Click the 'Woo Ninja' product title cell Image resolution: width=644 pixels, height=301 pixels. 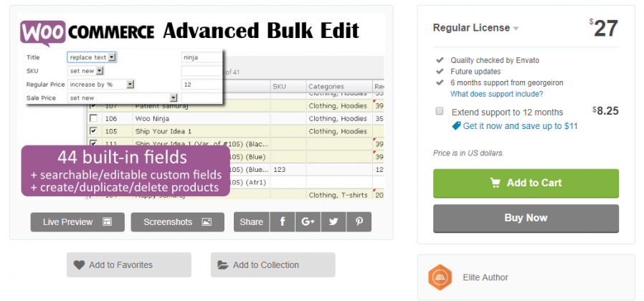202,119
